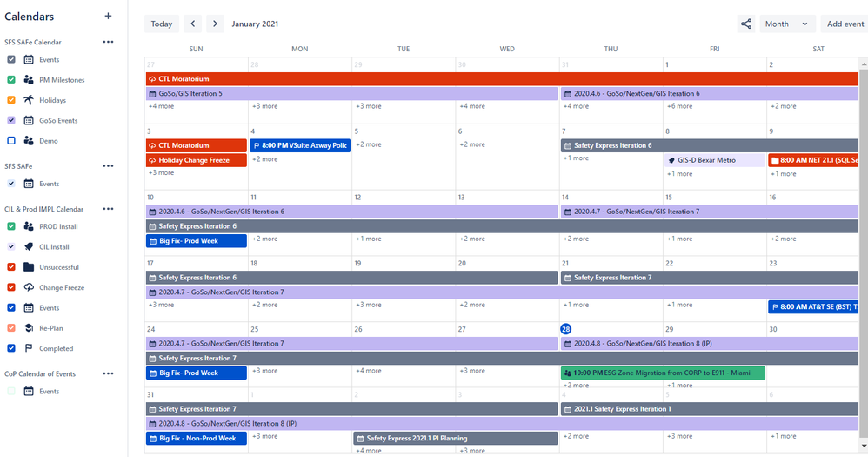The height and width of the screenshot is (457, 868).
Task: Open the CTL Moratorium event bar
Action: 503,79
